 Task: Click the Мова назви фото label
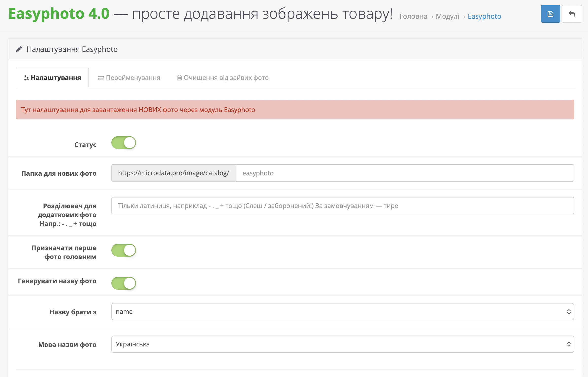pos(67,345)
